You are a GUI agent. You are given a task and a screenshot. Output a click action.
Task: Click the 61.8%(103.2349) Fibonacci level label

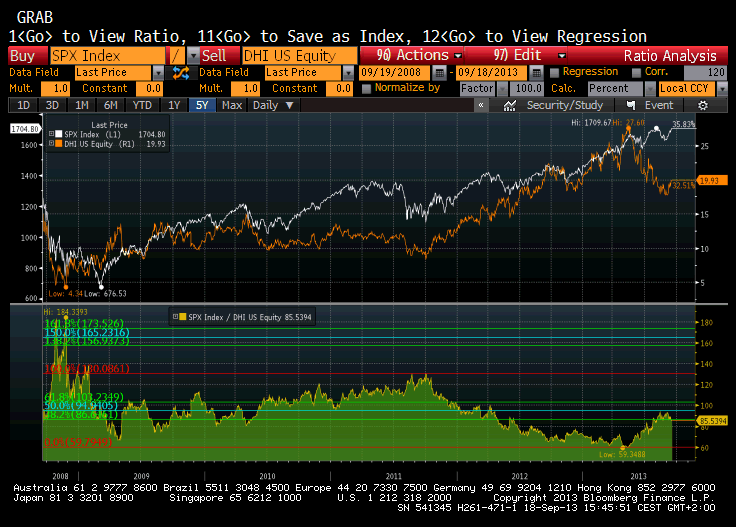tap(84, 397)
